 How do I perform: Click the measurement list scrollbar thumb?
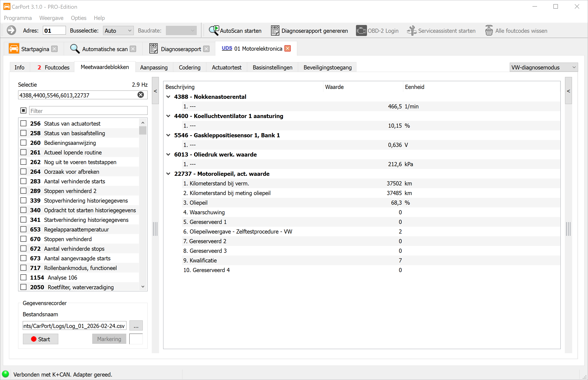(x=143, y=130)
